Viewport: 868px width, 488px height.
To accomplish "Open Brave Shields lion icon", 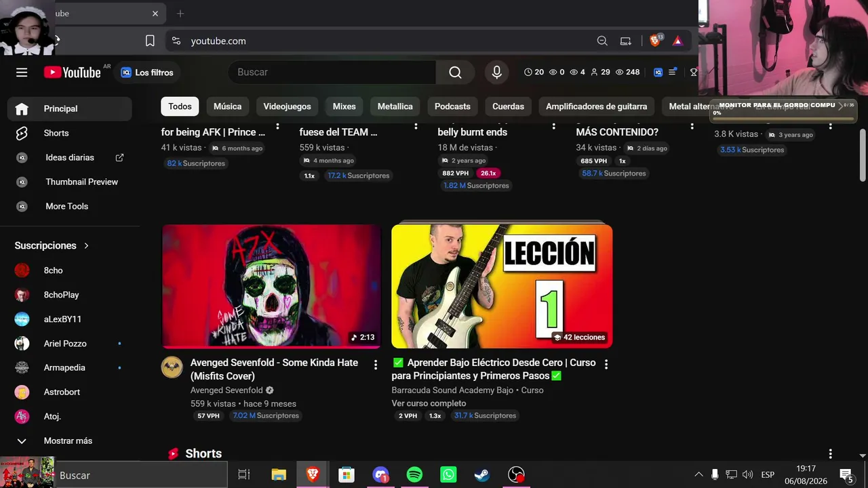I will click(x=655, y=41).
